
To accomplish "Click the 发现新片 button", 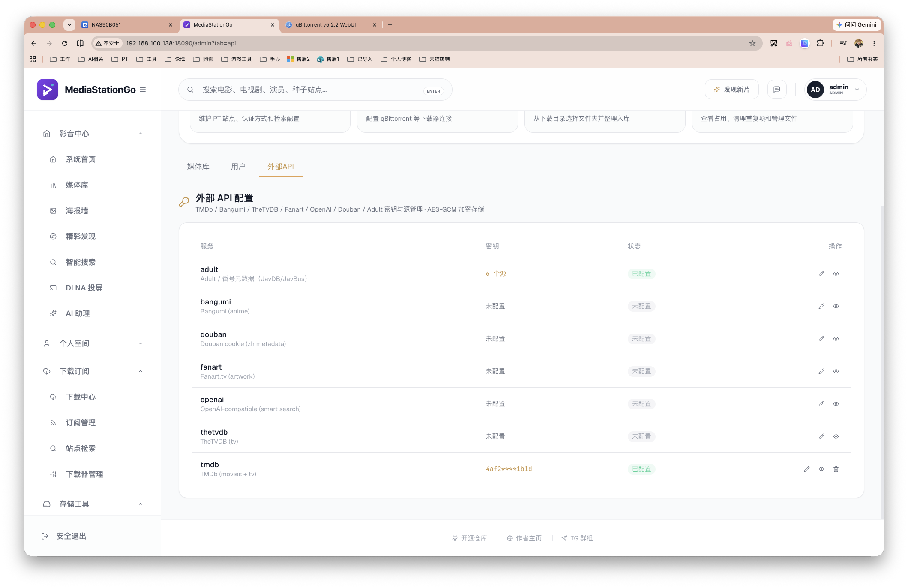I will click(731, 90).
